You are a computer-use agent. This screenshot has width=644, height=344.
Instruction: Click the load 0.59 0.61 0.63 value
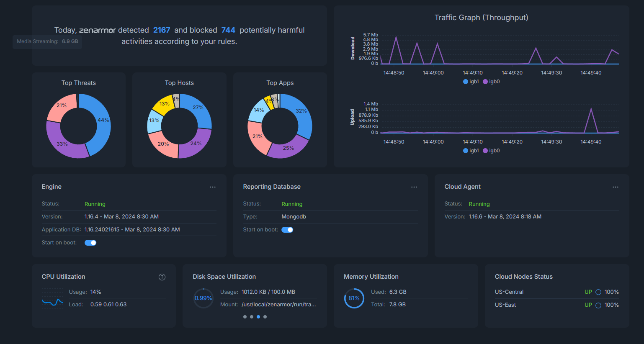click(x=108, y=305)
